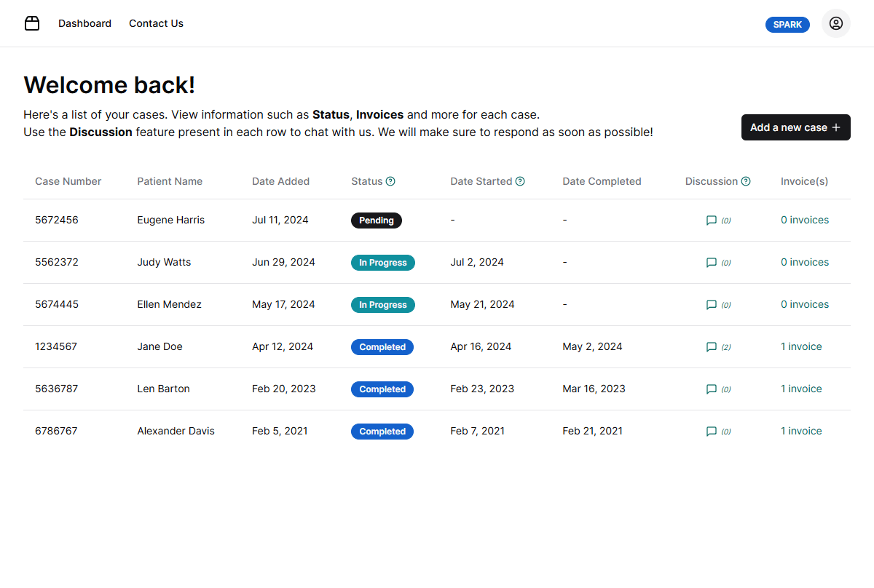Open discussion chat for Judy Watts
Screen dimensions: 874x588
coord(712,263)
